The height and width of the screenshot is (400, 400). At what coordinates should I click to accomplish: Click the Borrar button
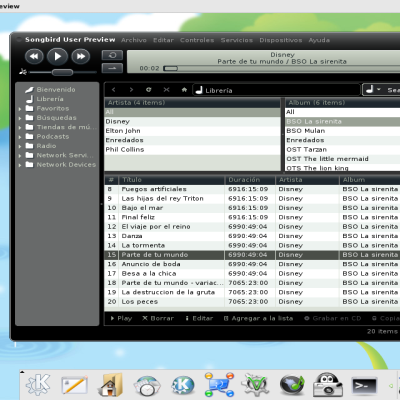[158, 318]
